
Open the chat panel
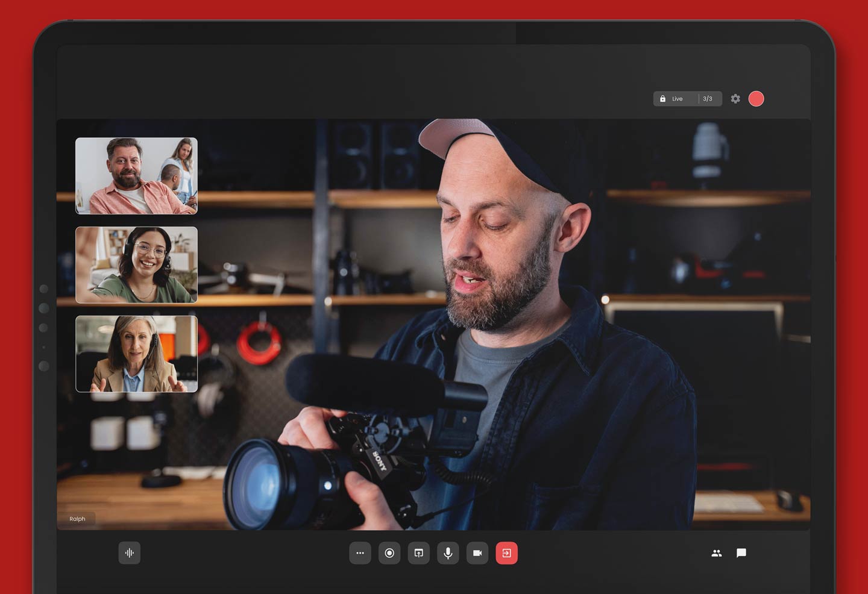[x=741, y=553]
